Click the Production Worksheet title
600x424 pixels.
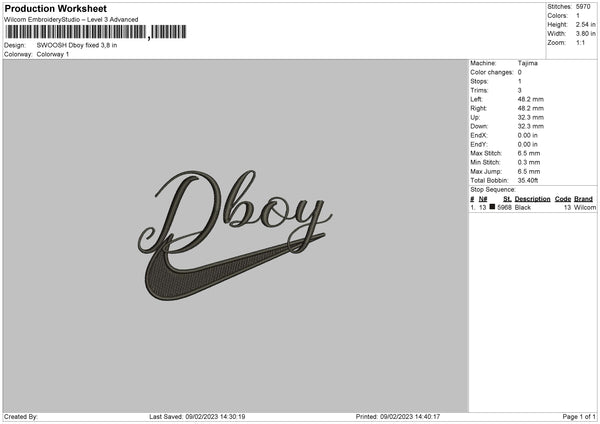click(55, 8)
